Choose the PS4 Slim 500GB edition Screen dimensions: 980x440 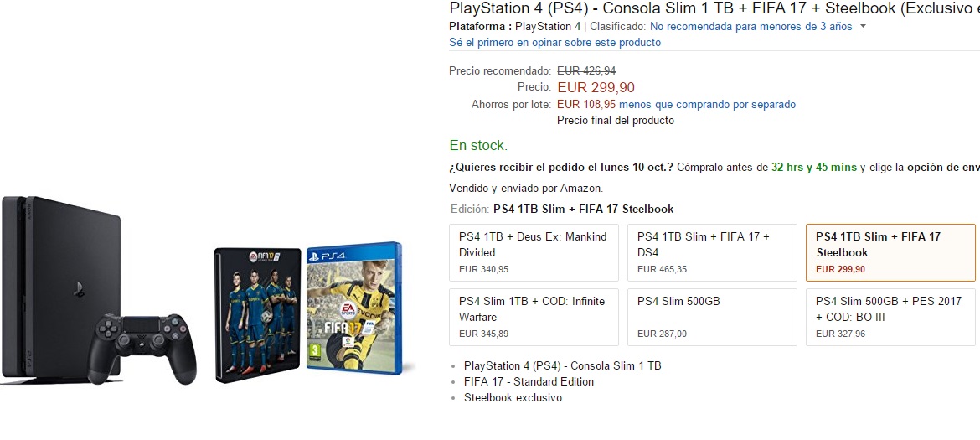tap(712, 317)
